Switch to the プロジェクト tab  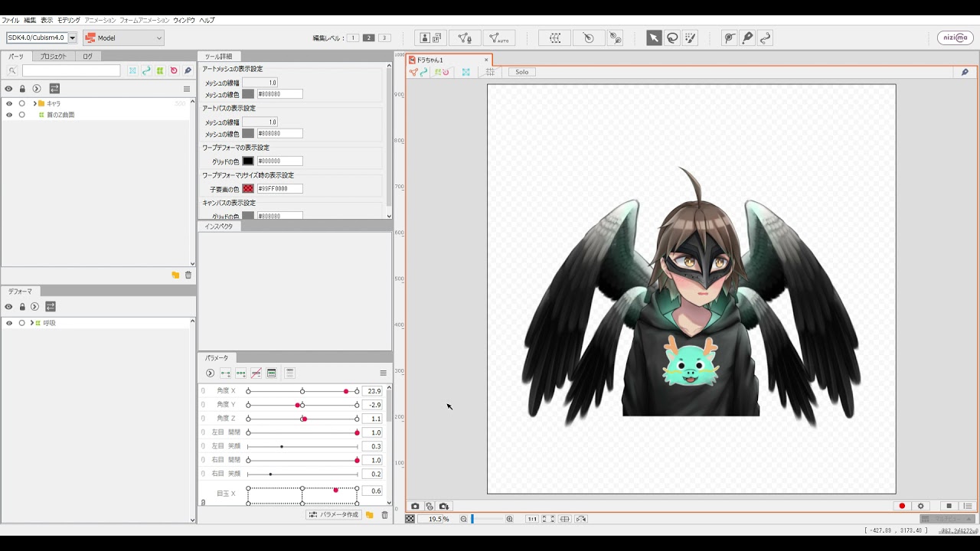pyautogui.click(x=54, y=56)
